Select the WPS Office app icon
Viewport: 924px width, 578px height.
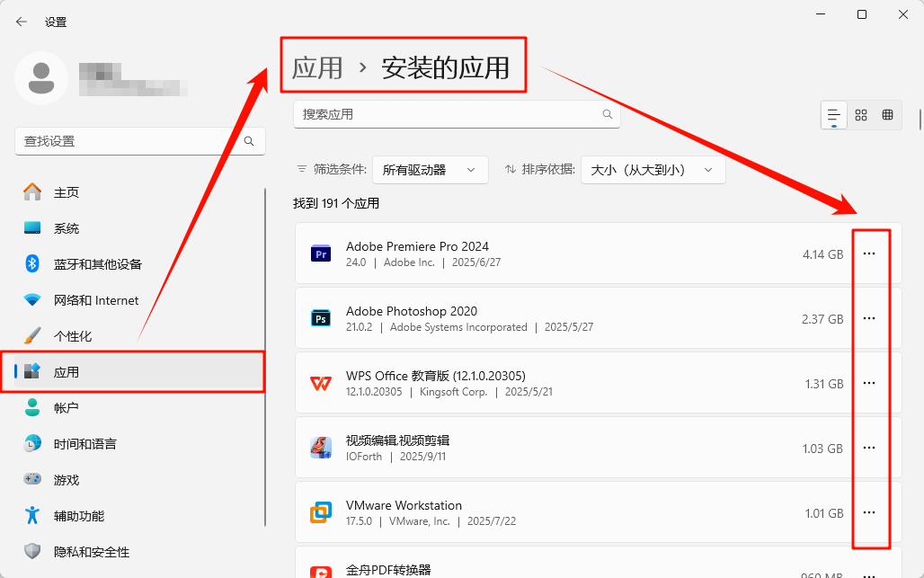[321, 383]
